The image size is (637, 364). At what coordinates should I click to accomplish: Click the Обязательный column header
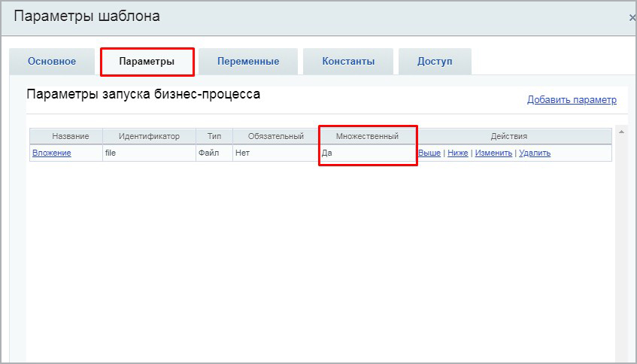tap(275, 136)
